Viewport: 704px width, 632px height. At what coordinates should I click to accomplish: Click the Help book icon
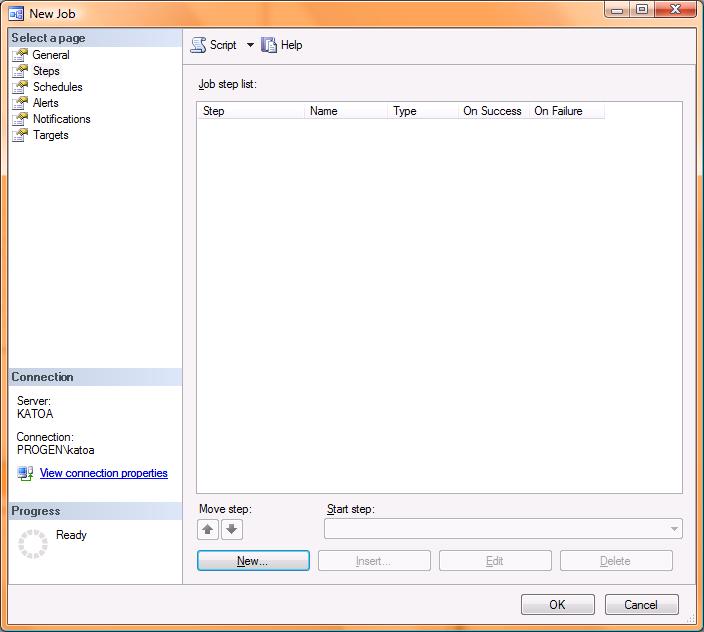point(268,45)
